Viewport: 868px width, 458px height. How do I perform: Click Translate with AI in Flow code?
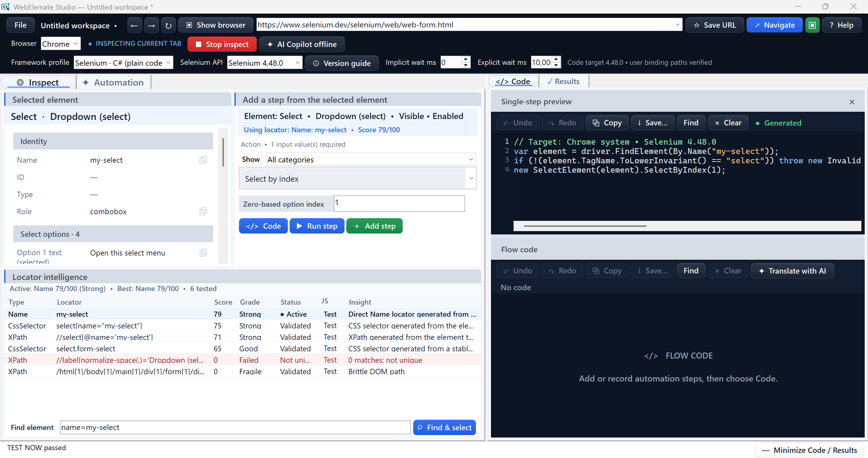click(792, 271)
